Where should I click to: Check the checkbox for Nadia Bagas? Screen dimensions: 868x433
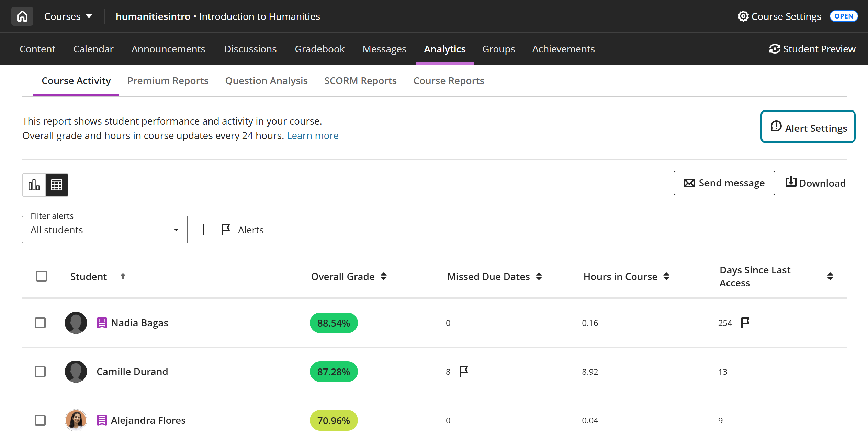(40, 323)
